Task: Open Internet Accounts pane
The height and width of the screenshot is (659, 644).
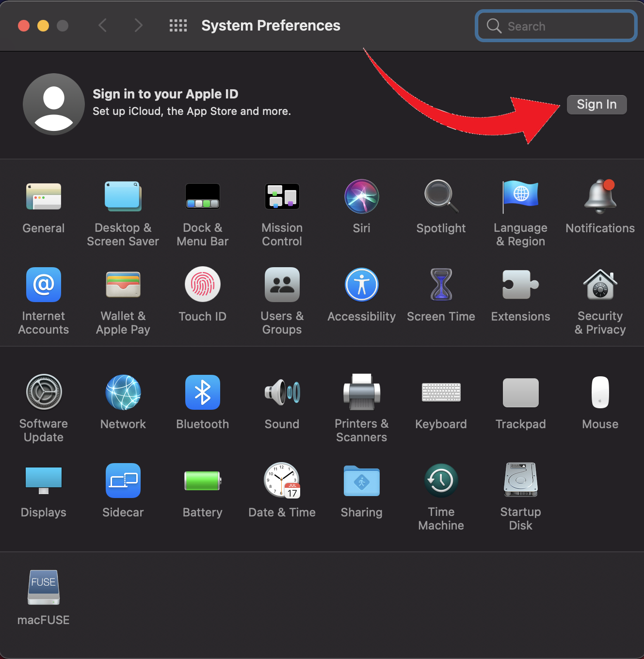Action: tap(44, 285)
